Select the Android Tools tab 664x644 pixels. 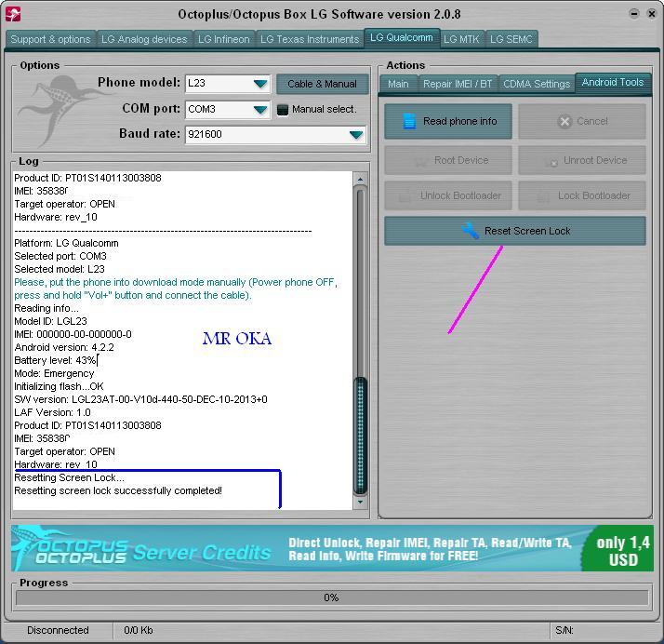(613, 82)
